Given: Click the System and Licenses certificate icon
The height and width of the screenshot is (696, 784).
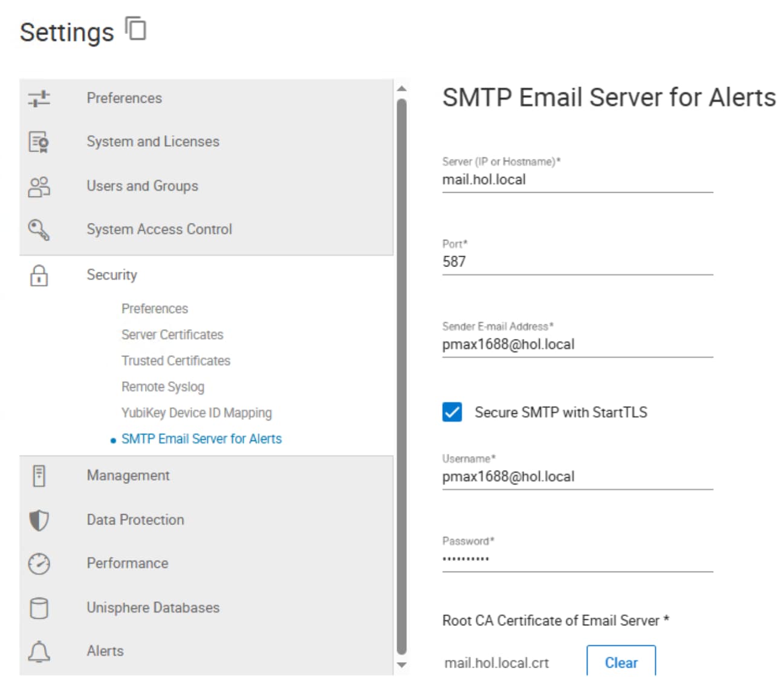Looking at the screenshot, I should [39, 142].
